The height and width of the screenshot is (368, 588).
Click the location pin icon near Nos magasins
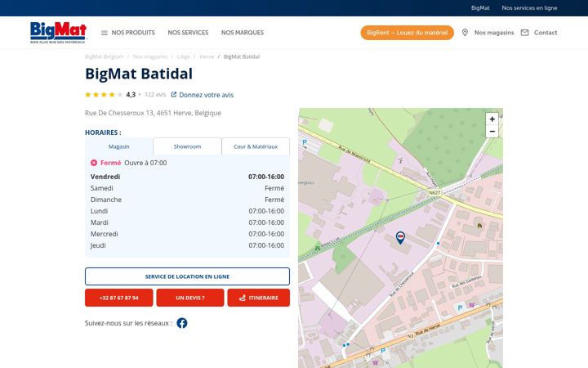pos(465,33)
